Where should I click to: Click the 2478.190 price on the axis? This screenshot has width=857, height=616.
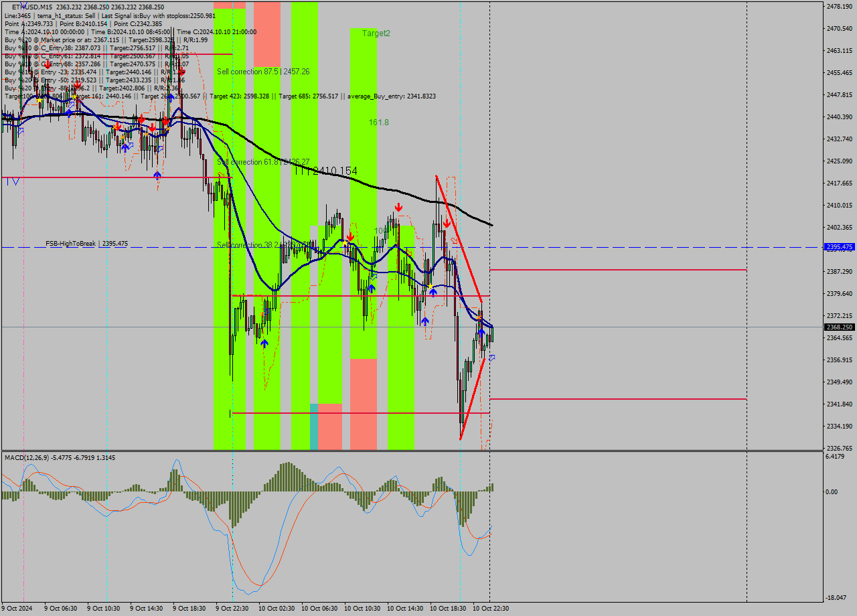(839, 6)
